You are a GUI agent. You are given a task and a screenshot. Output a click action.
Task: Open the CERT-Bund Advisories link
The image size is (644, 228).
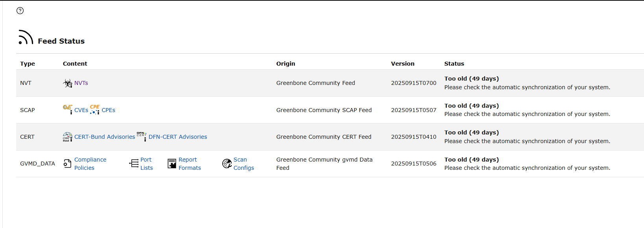tap(105, 137)
